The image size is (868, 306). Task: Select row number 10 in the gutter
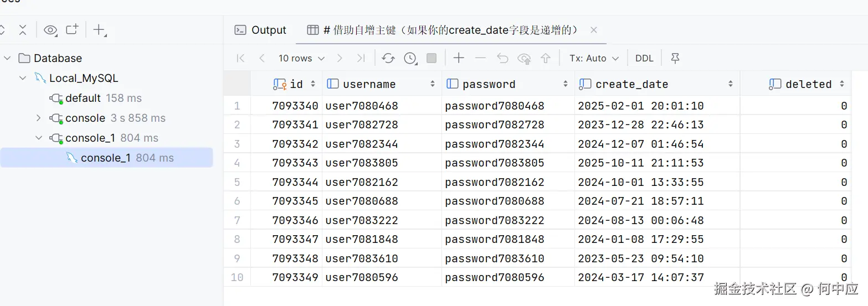coord(237,277)
